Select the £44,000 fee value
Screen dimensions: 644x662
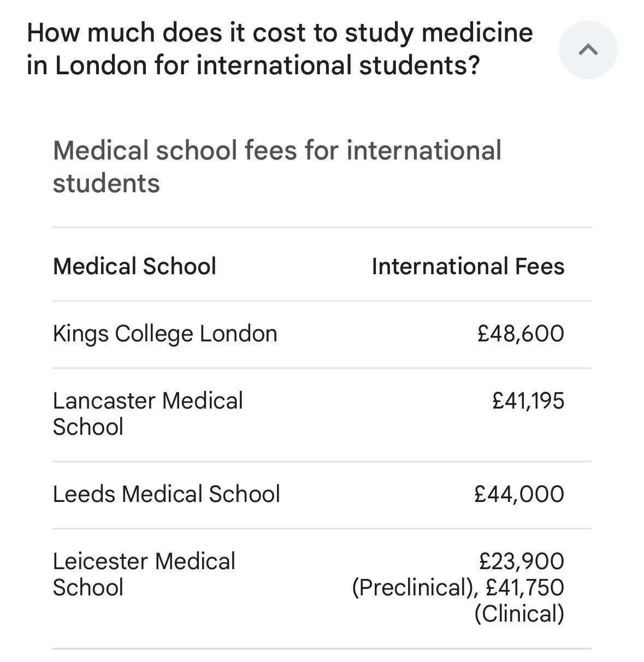519,494
